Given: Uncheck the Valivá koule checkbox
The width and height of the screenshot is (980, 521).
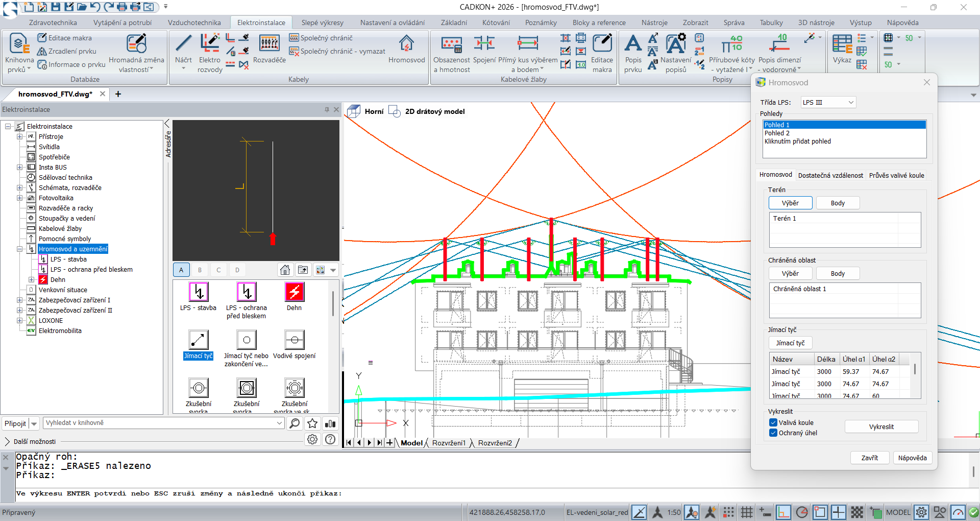Looking at the screenshot, I should [773, 422].
